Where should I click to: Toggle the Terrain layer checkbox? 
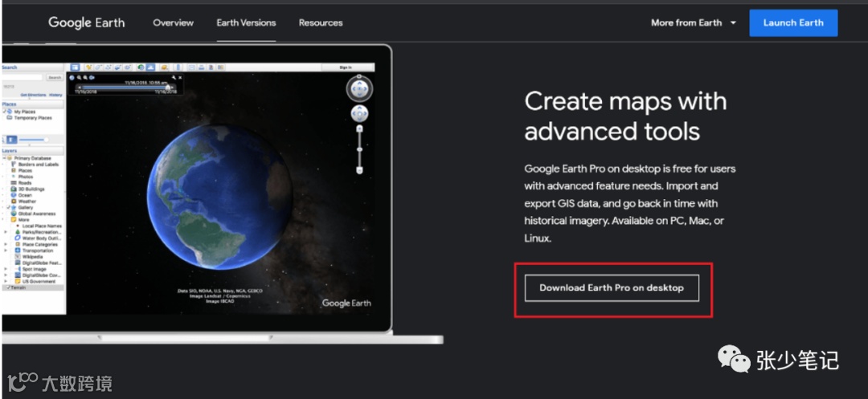coord(8,287)
